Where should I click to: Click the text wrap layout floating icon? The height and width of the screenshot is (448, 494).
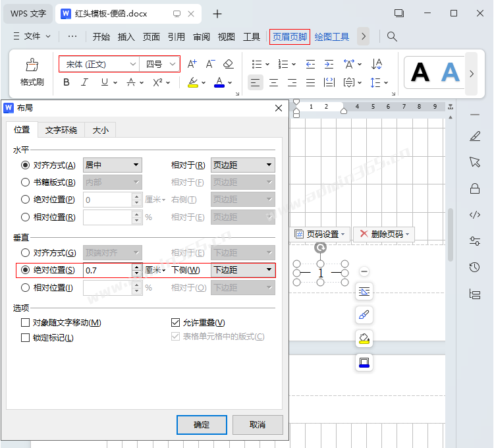pyautogui.click(x=364, y=291)
